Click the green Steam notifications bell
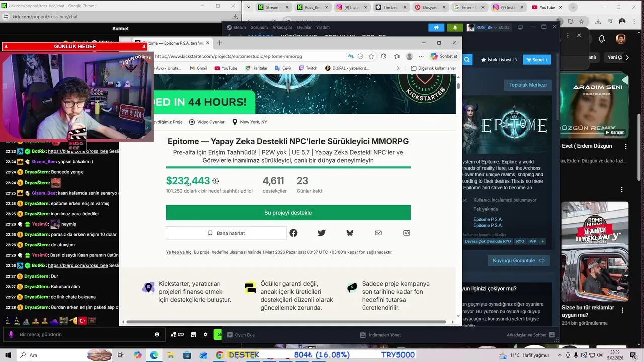 coord(455,27)
